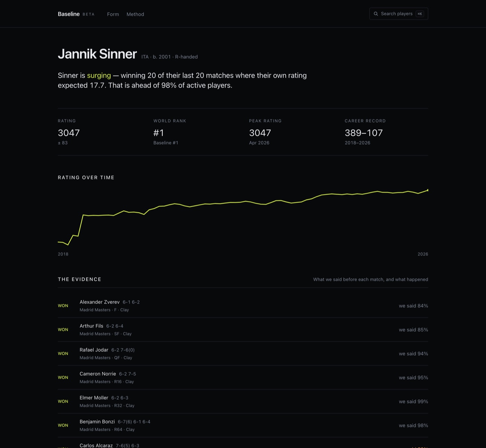Click the "Madrid Masters · R32 · Clay" text
The image size is (486, 448).
[107, 406]
